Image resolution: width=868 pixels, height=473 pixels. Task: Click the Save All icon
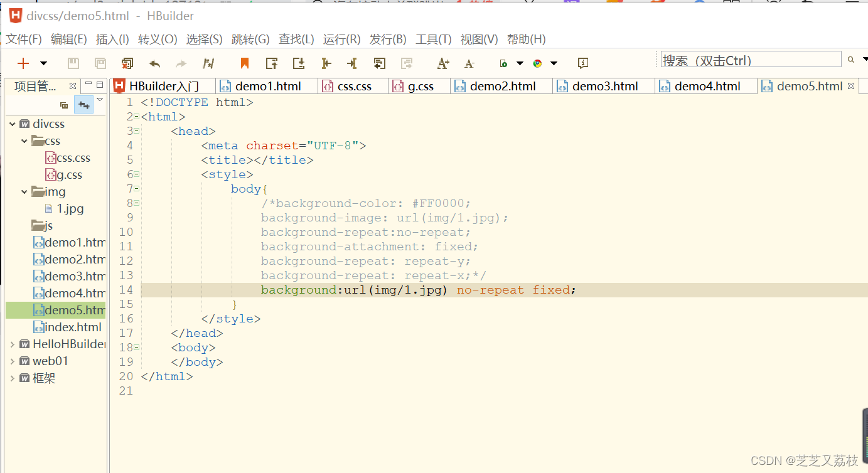coord(100,63)
